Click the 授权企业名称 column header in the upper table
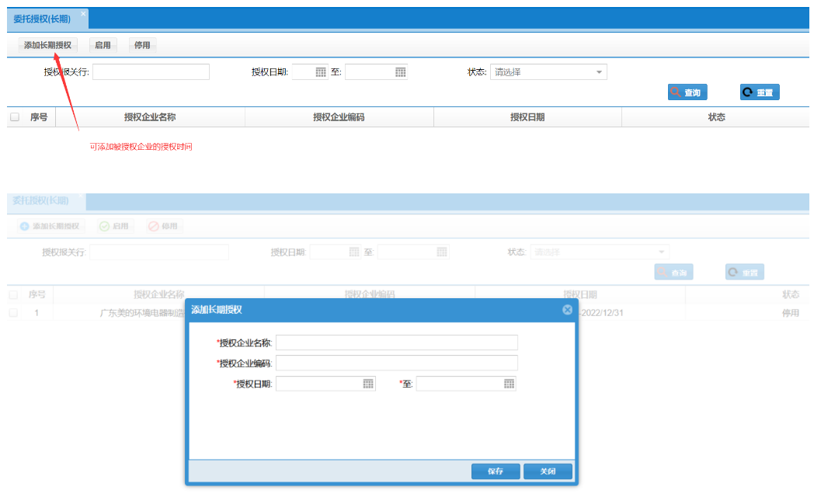Image resolution: width=821 pixels, height=504 pixels. click(150, 117)
